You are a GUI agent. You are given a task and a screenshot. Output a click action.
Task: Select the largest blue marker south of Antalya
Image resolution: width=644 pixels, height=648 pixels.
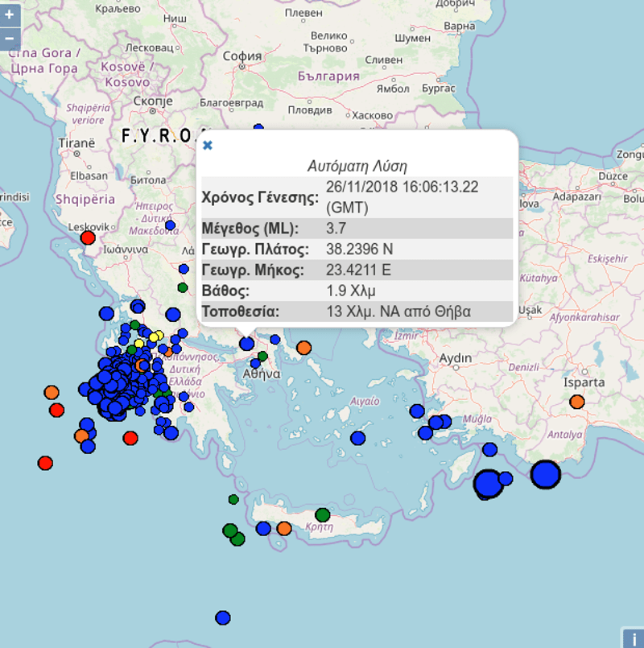click(546, 474)
